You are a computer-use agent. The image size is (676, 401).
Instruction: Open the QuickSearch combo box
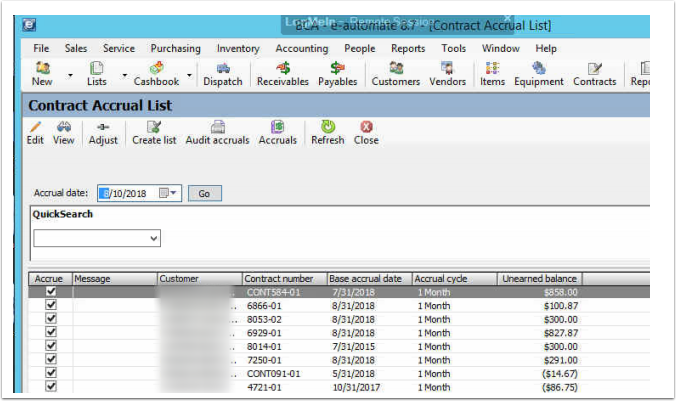click(x=97, y=238)
